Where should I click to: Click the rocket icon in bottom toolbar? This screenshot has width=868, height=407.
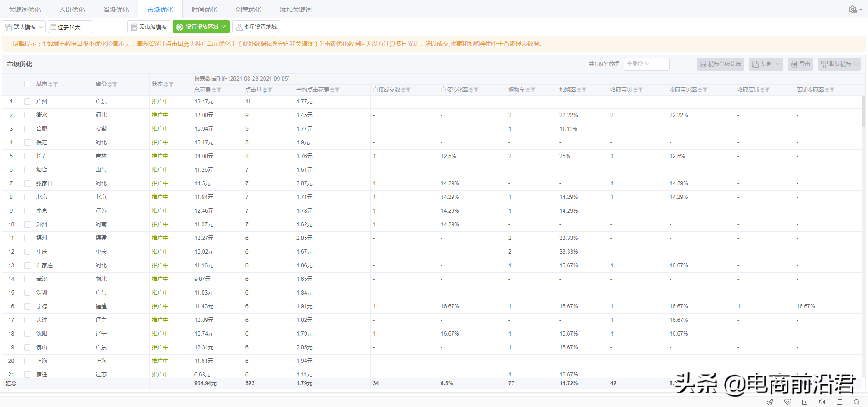(770, 402)
